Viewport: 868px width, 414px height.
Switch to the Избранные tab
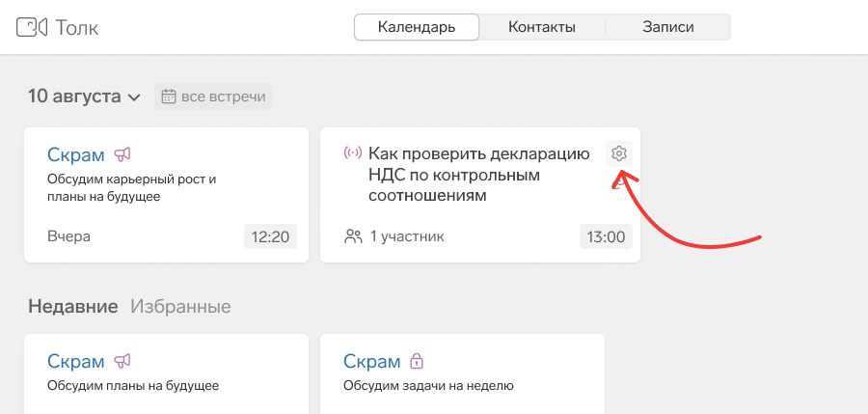click(180, 307)
